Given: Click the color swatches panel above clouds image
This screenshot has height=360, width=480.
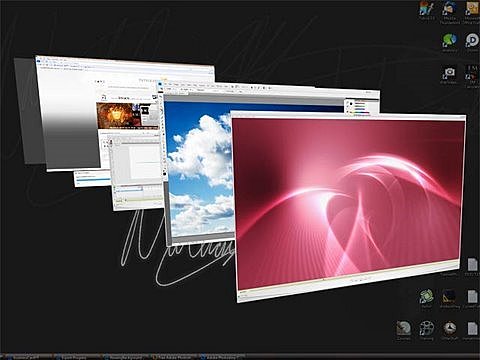Looking at the screenshot, I should click(x=359, y=107).
